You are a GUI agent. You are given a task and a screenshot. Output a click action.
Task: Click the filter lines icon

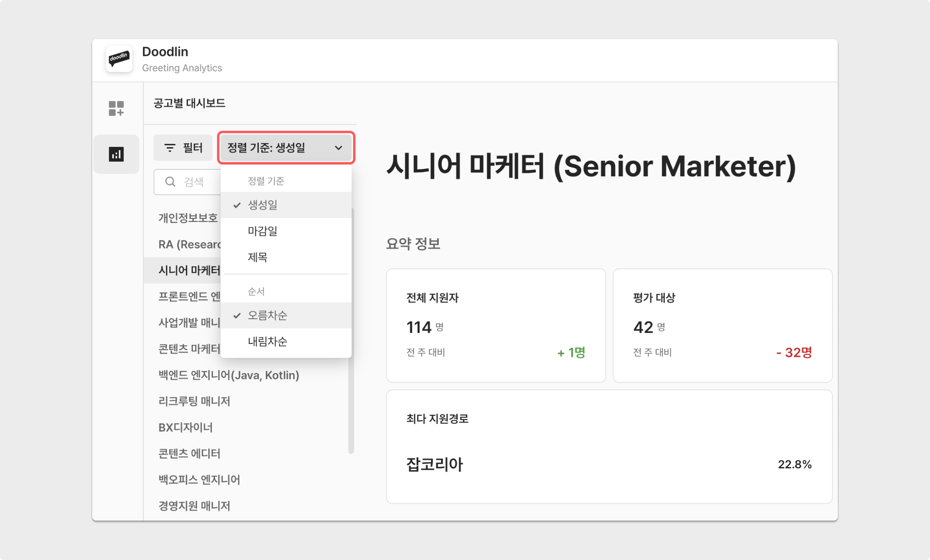(x=170, y=148)
